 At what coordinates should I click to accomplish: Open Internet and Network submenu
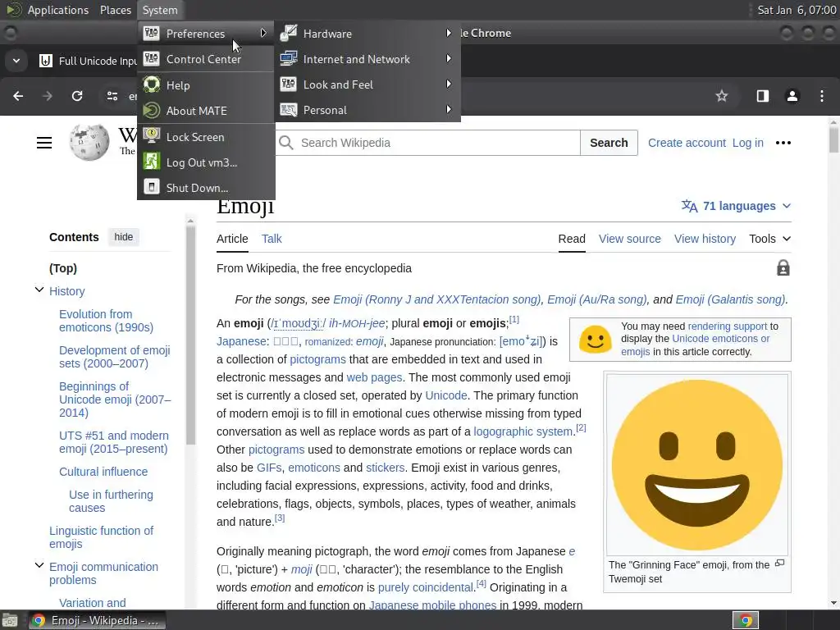(367, 59)
